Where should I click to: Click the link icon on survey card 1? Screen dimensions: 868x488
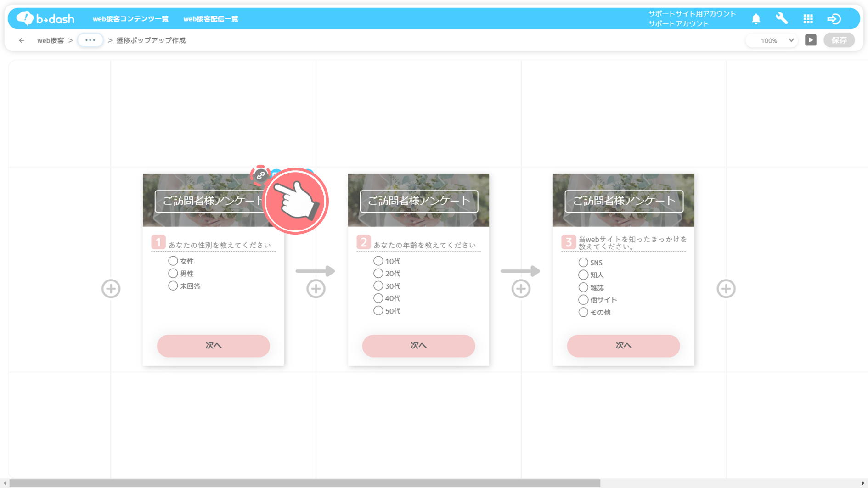[260, 175]
